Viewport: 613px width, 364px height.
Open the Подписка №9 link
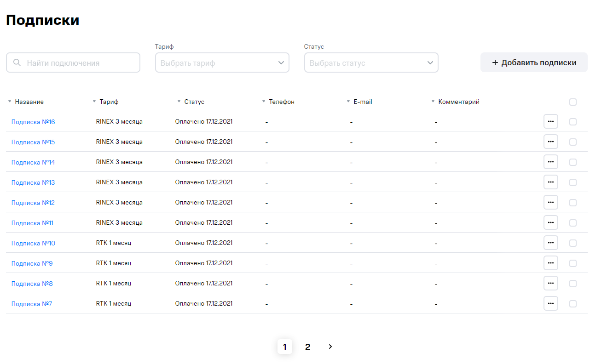(x=32, y=263)
